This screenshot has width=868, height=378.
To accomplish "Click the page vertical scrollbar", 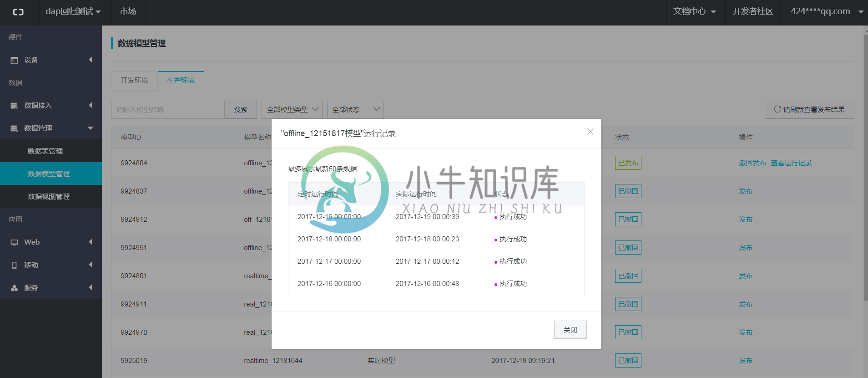I will 866,168.
